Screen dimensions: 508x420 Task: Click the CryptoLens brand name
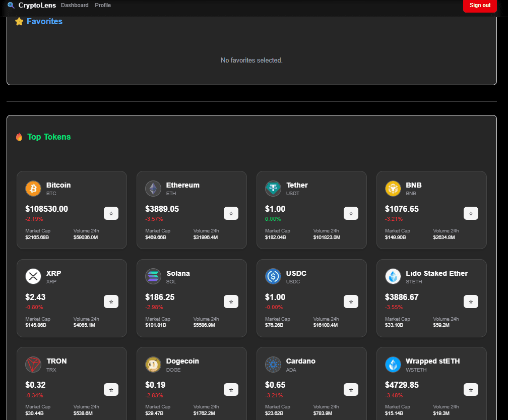click(x=37, y=5)
